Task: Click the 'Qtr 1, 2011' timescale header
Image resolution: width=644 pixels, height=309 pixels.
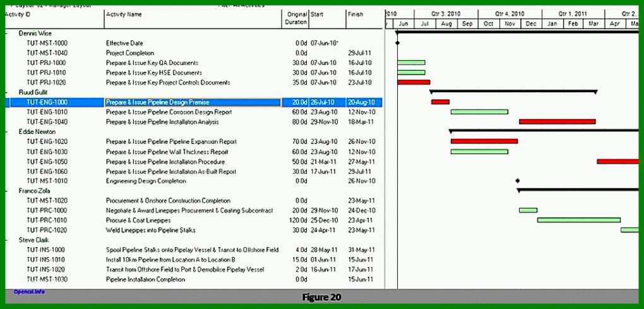Action: point(573,13)
